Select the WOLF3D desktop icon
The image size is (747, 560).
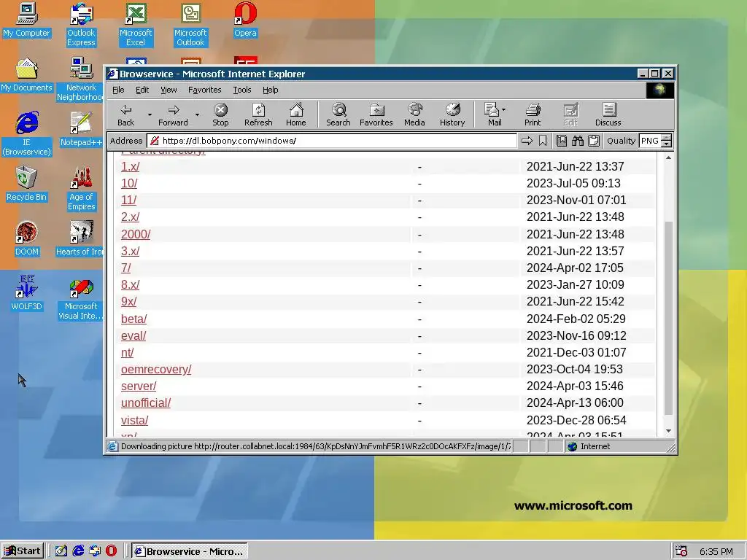[x=27, y=293]
